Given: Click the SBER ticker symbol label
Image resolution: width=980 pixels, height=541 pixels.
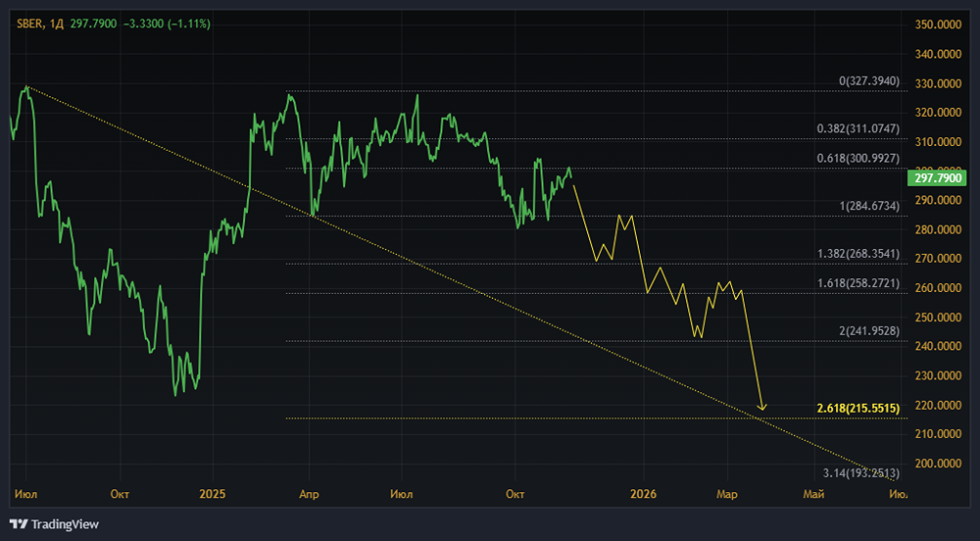Looking at the screenshot, I should (x=27, y=24).
